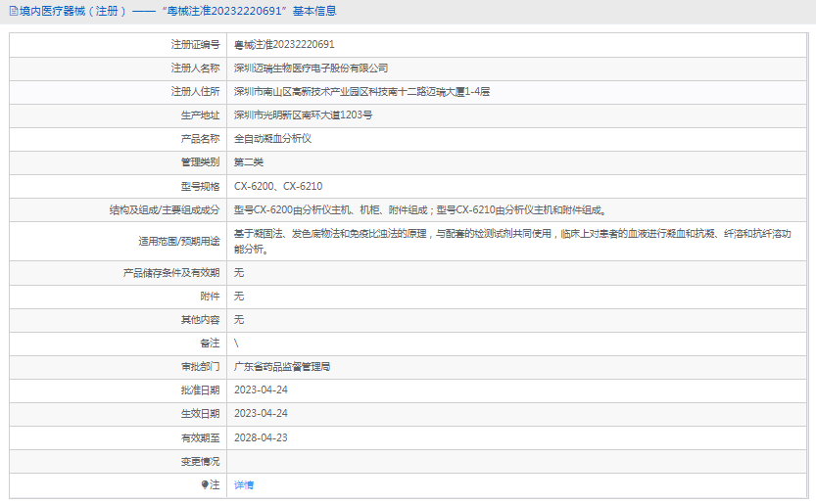Click the 生效日期 label
Viewport: 816px width, 504px height.
click(x=201, y=414)
